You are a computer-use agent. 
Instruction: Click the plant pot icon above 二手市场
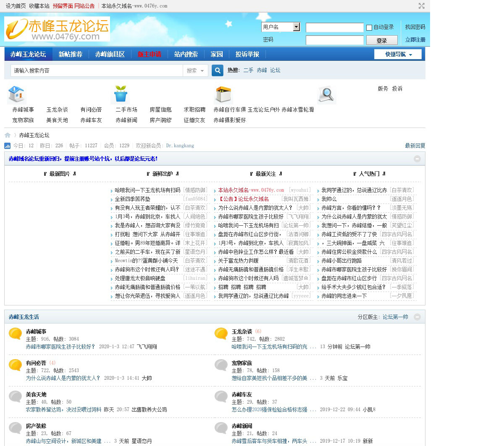[x=121, y=94]
